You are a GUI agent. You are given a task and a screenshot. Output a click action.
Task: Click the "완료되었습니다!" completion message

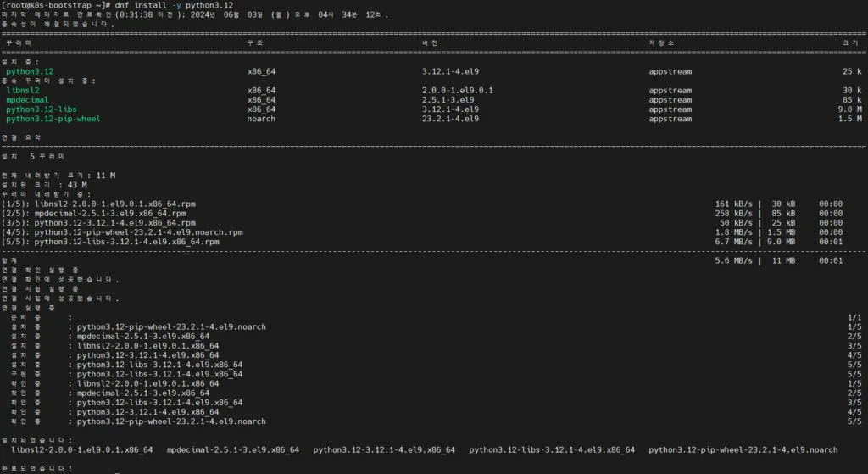(x=36, y=468)
